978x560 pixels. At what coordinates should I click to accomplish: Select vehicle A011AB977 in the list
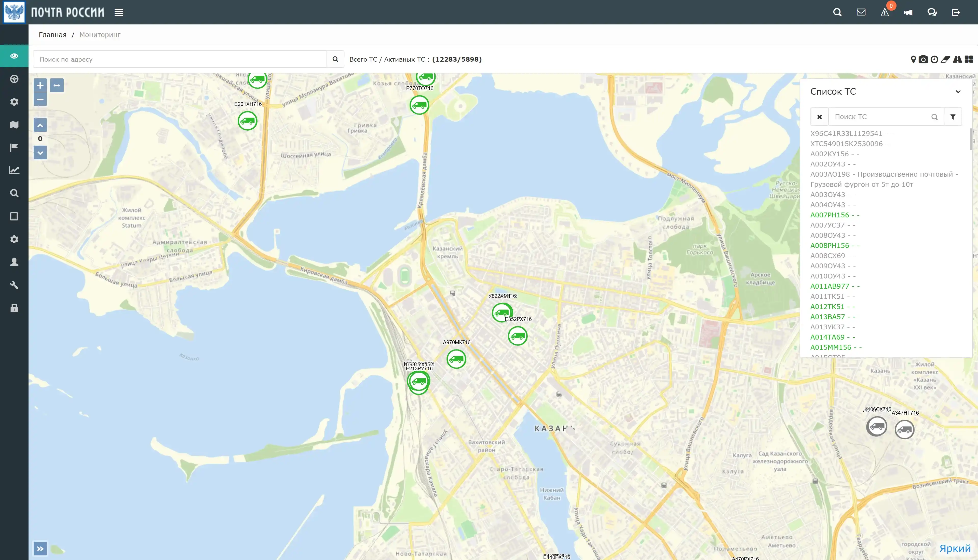pos(835,286)
